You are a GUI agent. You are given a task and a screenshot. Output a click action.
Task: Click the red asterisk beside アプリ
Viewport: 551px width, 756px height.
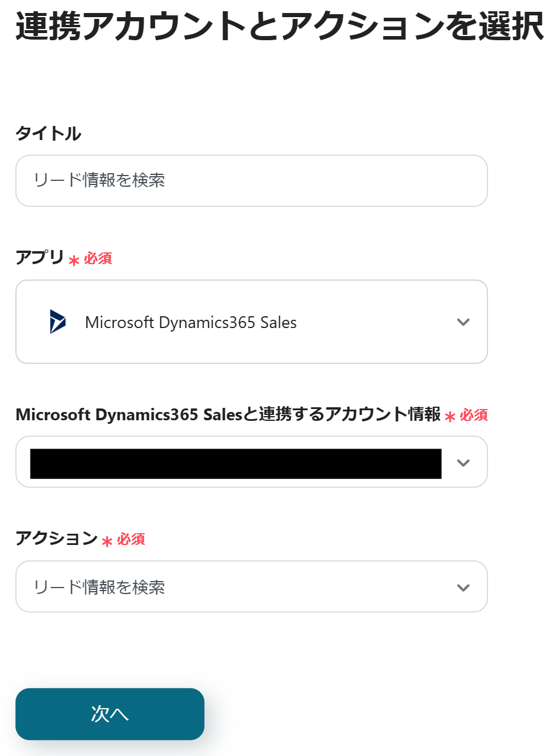click(74, 260)
